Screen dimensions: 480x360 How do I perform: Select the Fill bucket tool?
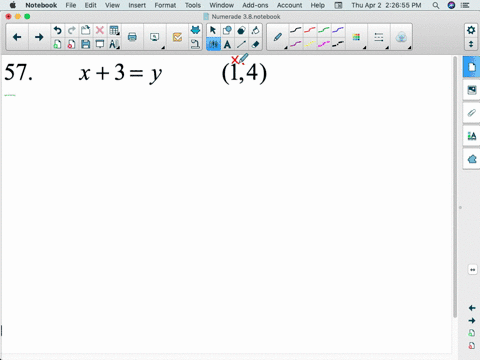(x=255, y=30)
